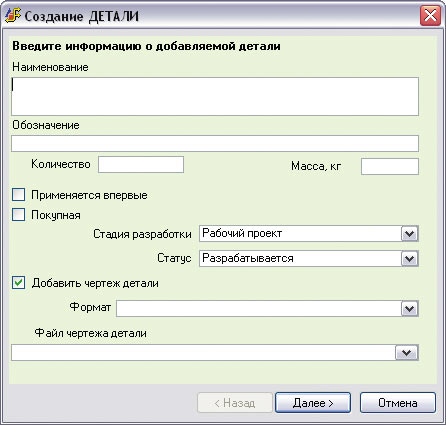The image size is (446, 425).
Task: Uncheck Добавить чертеж детали checkbox
Action: (x=18, y=283)
